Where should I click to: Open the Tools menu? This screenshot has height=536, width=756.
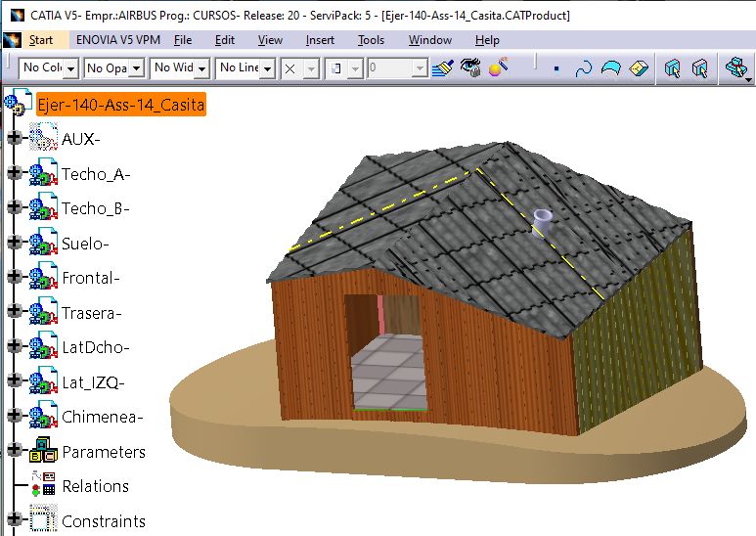click(371, 40)
